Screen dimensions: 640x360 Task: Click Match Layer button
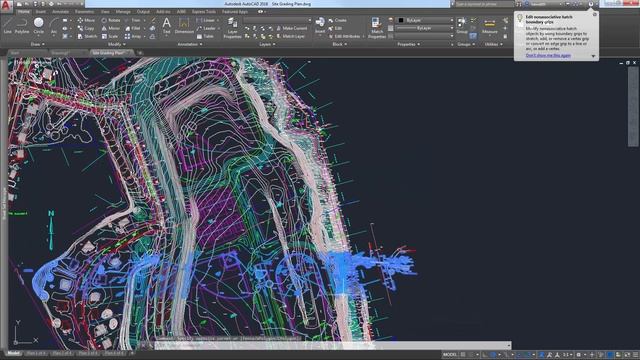290,36
